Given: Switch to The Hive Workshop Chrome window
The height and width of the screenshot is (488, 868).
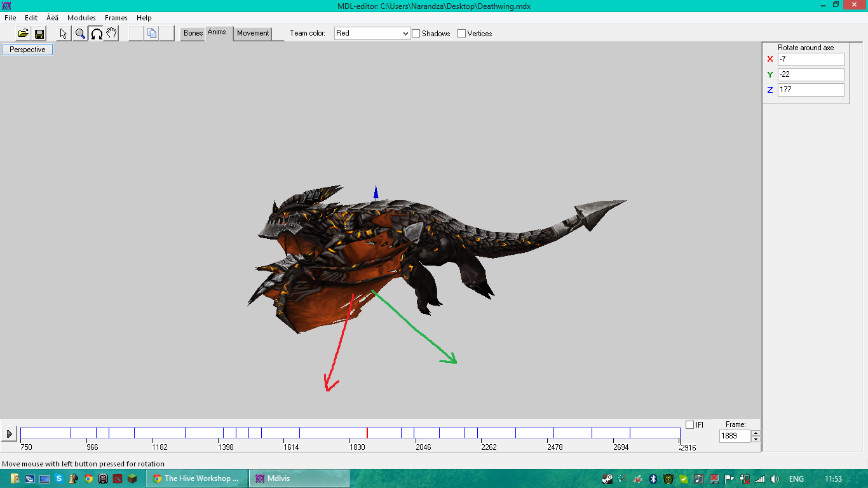Looking at the screenshot, I should click(x=197, y=478).
